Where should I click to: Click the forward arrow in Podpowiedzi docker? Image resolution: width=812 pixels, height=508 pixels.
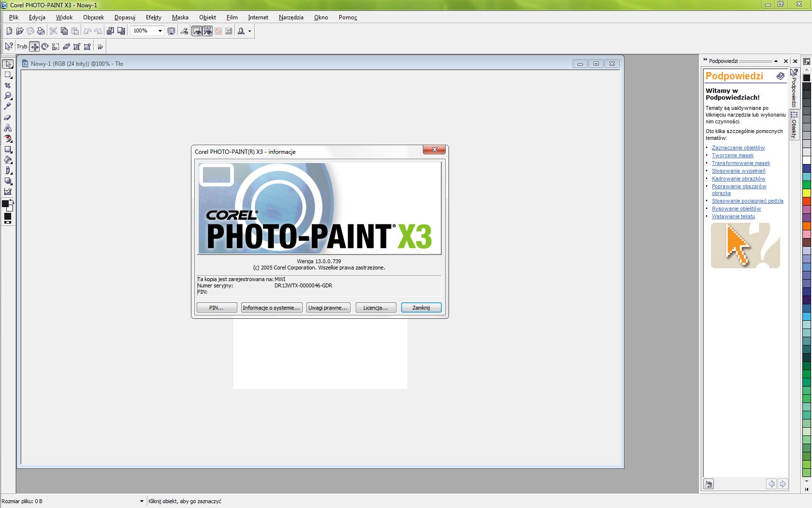point(783,484)
